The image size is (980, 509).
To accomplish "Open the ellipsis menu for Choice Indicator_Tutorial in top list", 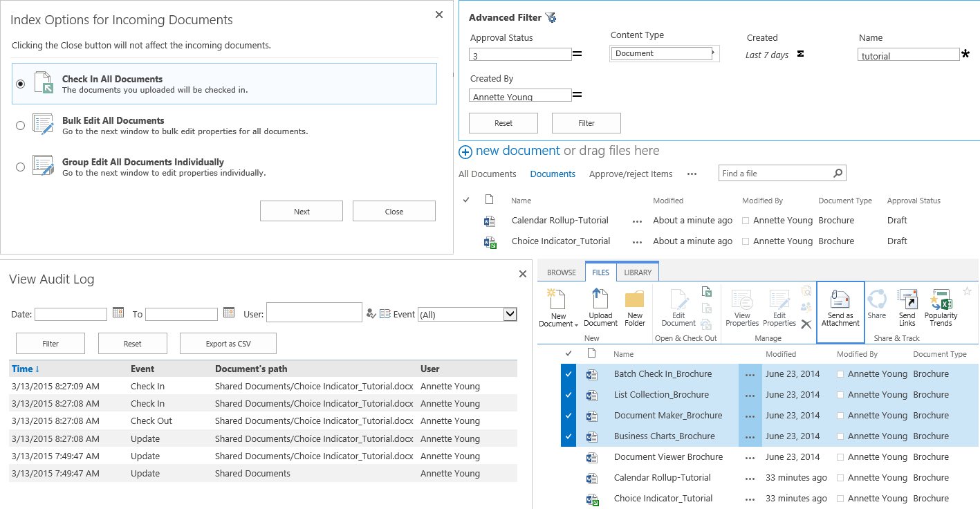I will tap(637, 242).
